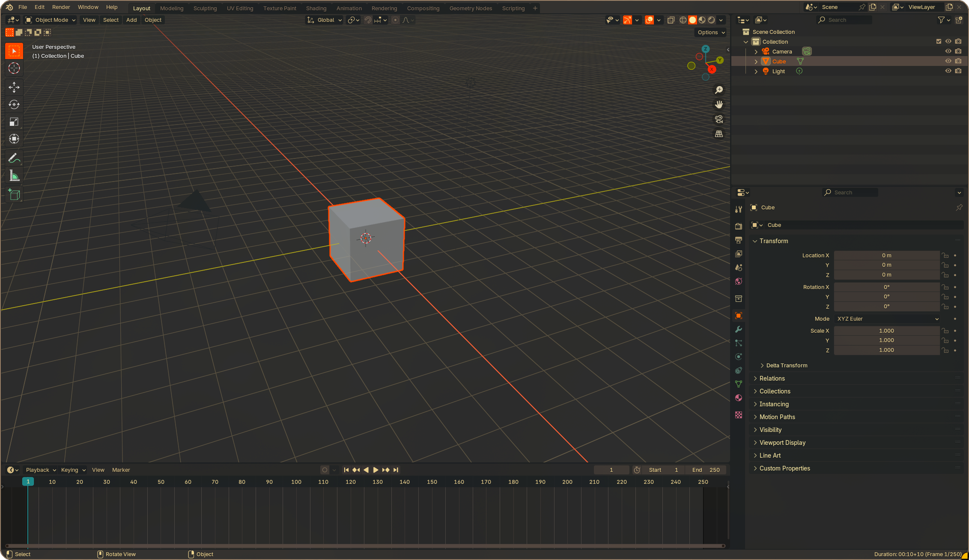Switch to the Shading workspace tab

pos(316,8)
